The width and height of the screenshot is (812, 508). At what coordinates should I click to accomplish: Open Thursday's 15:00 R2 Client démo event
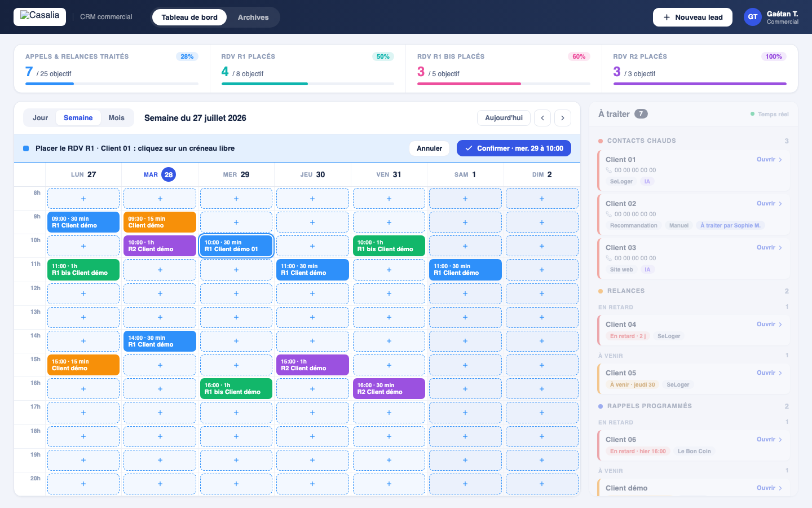pos(312,365)
